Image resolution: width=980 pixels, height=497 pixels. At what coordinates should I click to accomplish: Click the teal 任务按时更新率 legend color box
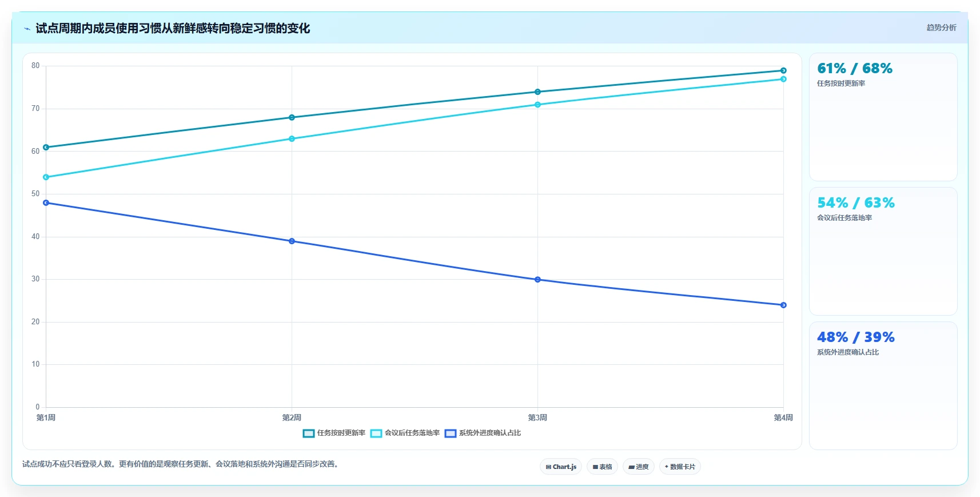tap(309, 434)
